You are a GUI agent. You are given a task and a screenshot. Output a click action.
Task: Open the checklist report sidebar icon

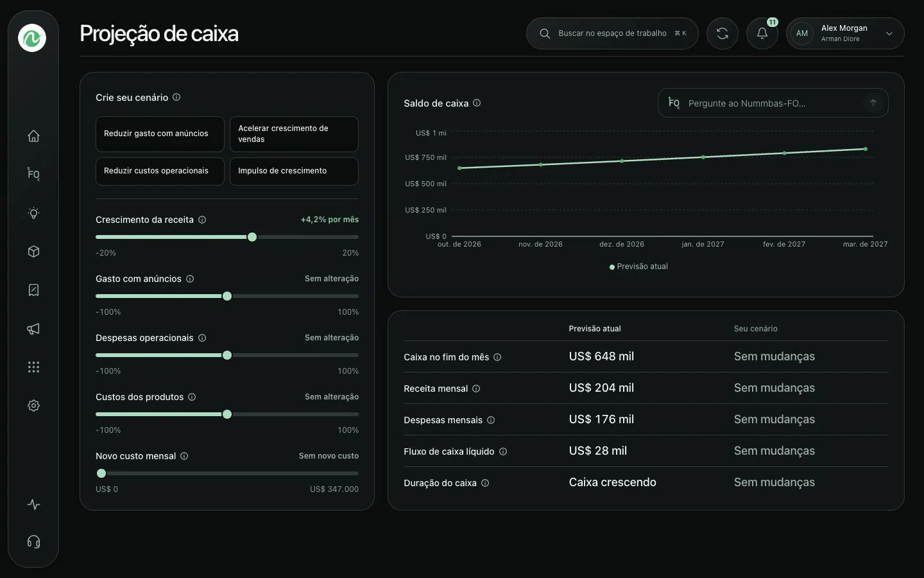coord(34,290)
